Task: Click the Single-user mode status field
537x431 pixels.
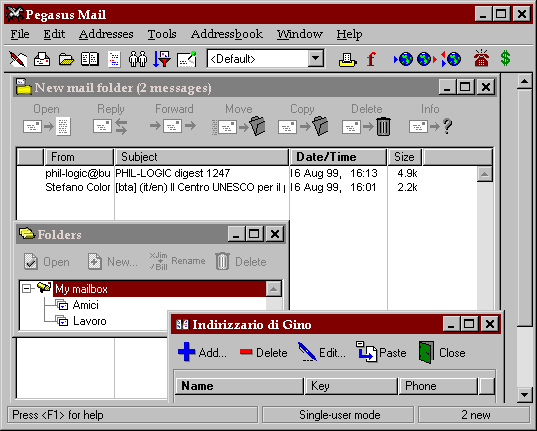Action: [339, 415]
